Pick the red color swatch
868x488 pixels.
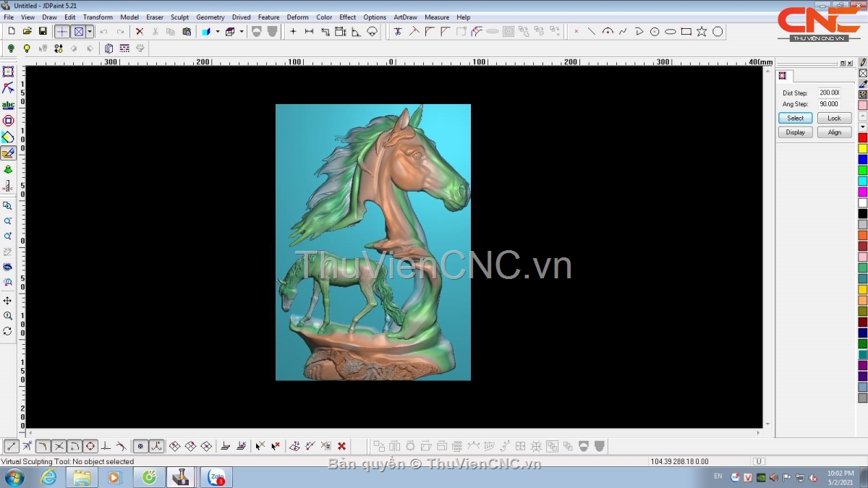click(x=863, y=137)
